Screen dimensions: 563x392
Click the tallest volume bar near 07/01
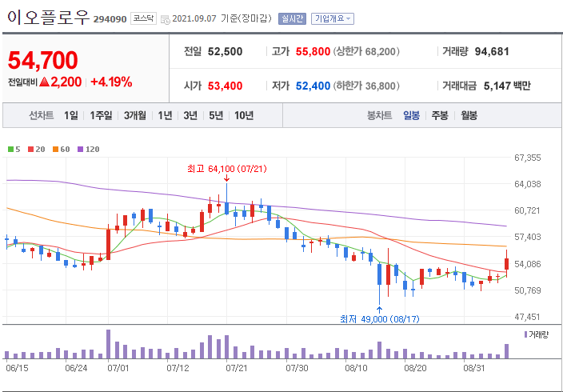click(x=109, y=344)
